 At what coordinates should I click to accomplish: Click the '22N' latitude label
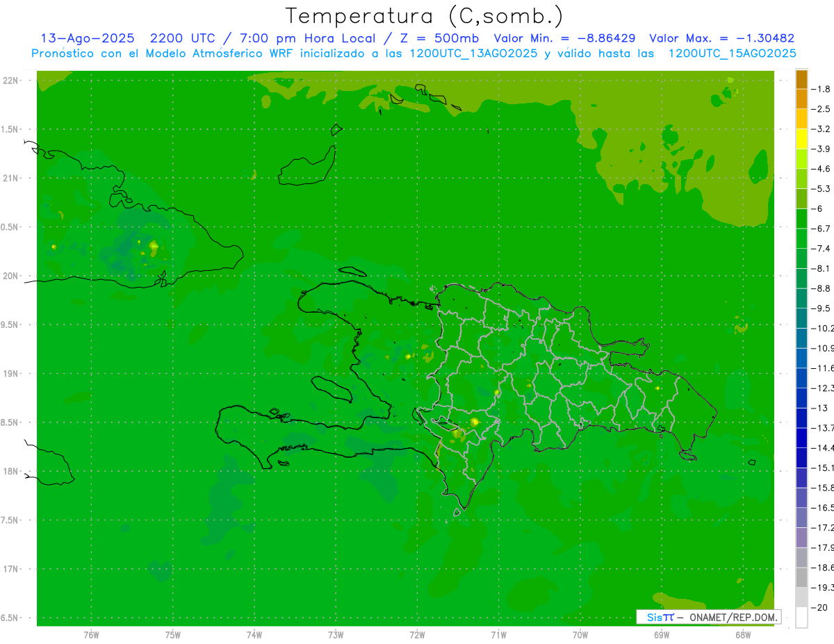click(10, 81)
